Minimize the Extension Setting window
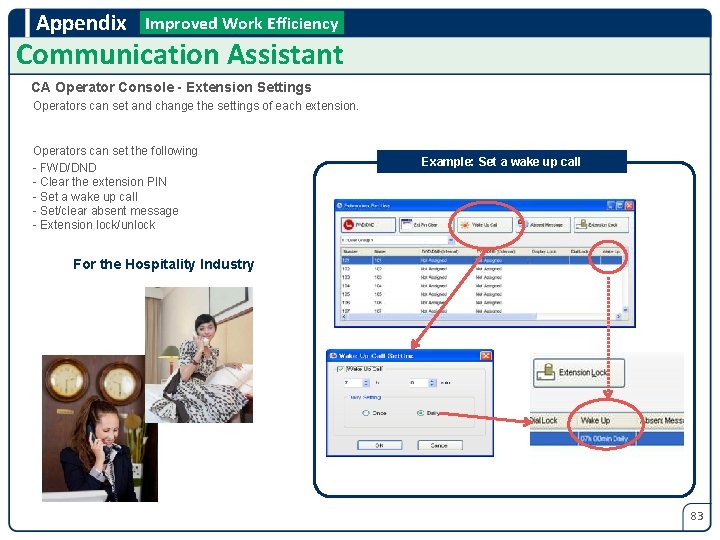Screen dimensions: 720x540 tap(611, 205)
